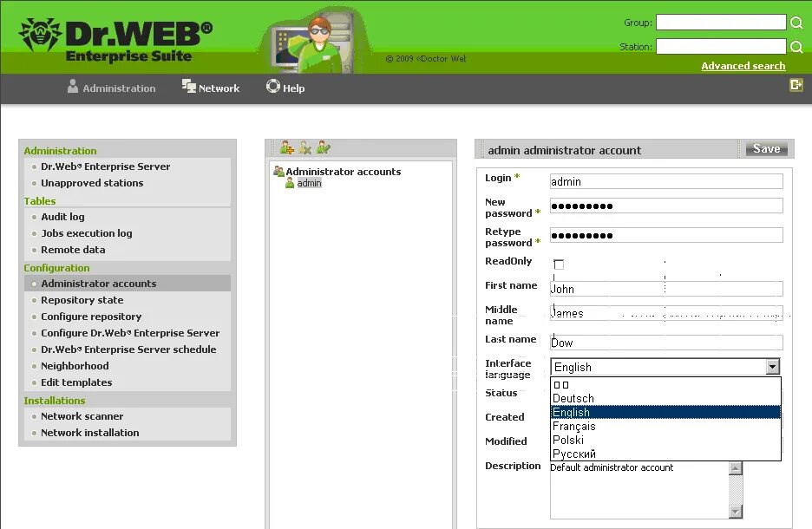Click the Tables sidebar section heading
The width and height of the screenshot is (812, 529).
click(39, 201)
